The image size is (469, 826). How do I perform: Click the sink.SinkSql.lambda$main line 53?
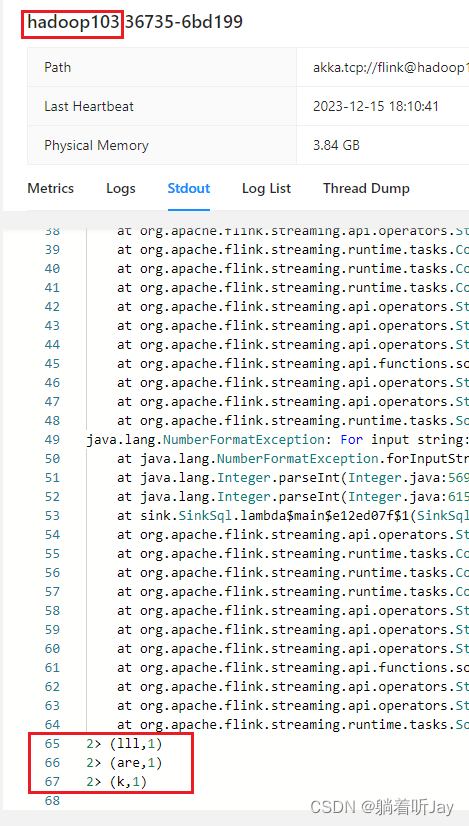(x=293, y=516)
